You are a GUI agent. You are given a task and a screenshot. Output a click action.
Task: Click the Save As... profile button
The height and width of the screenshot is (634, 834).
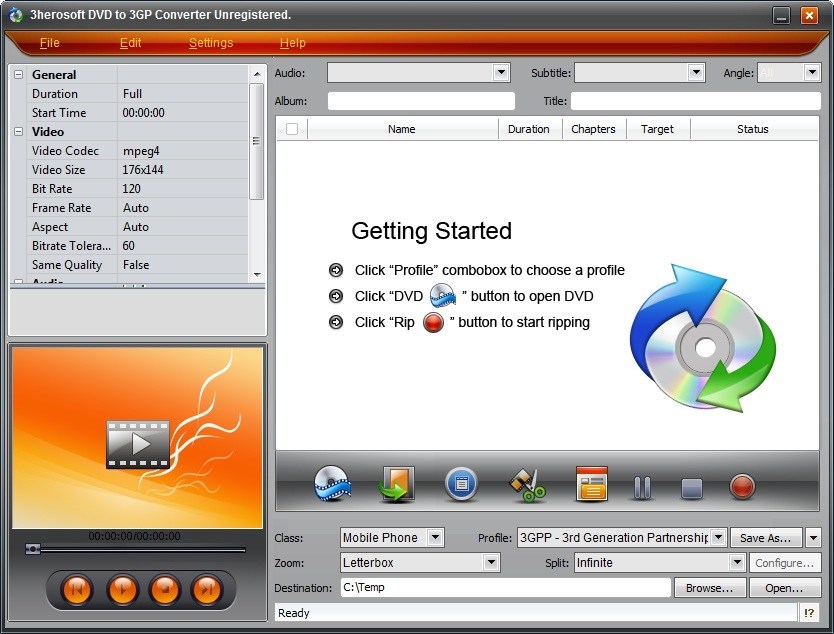[x=765, y=538]
